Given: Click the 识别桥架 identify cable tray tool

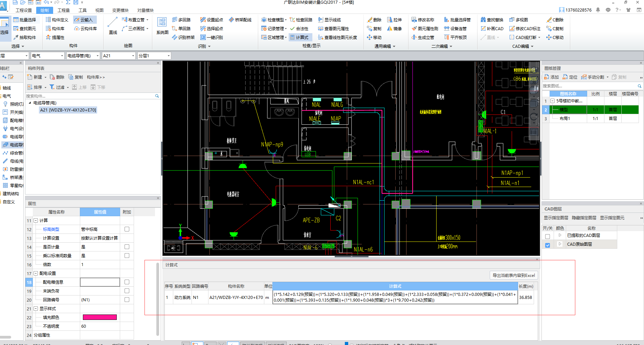Looking at the screenshot, I should click(183, 37).
